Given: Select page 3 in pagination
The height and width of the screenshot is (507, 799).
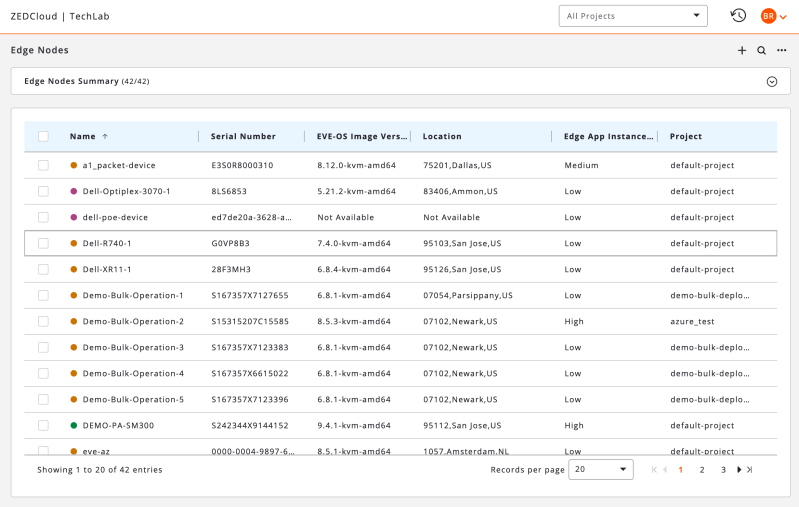Looking at the screenshot, I should pyautogui.click(x=724, y=470).
